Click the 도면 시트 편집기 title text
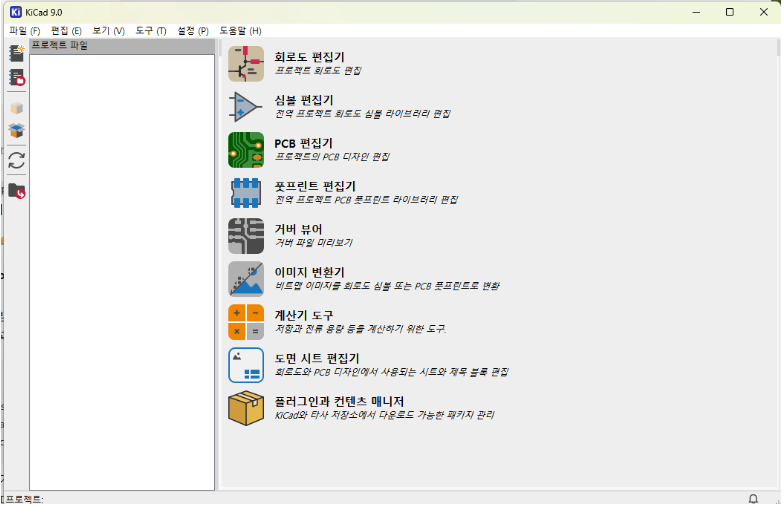The image size is (784, 506). pos(317,358)
